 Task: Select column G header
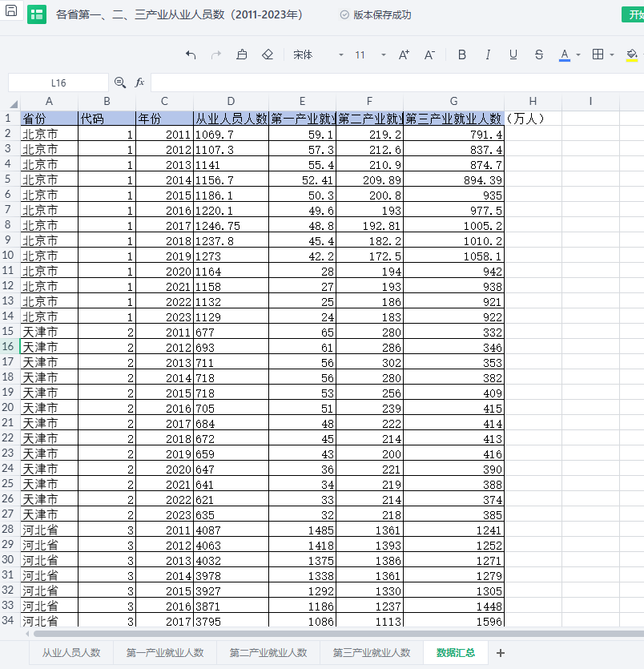pyautogui.click(x=454, y=102)
